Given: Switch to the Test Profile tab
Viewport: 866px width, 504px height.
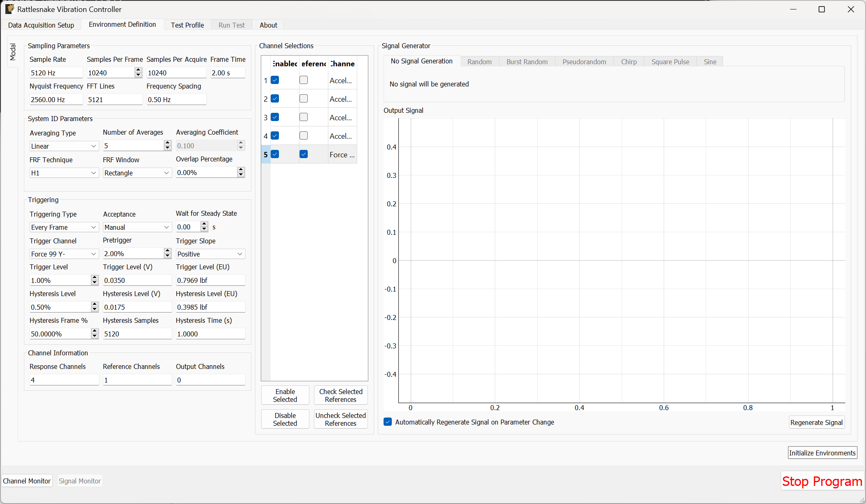Looking at the screenshot, I should (187, 25).
